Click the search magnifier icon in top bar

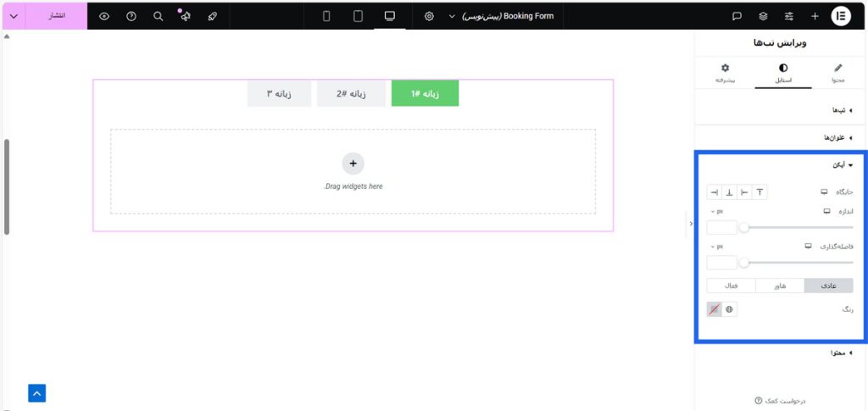point(158,16)
